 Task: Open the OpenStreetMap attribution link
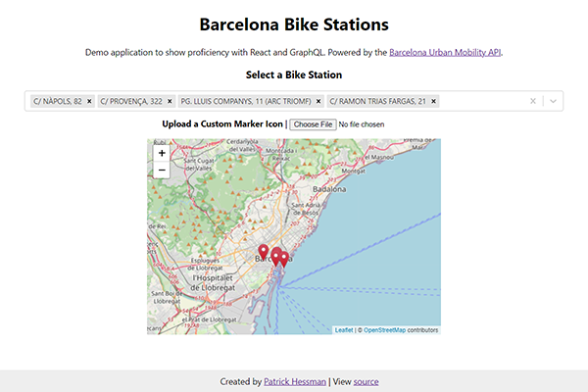[x=384, y=330]
